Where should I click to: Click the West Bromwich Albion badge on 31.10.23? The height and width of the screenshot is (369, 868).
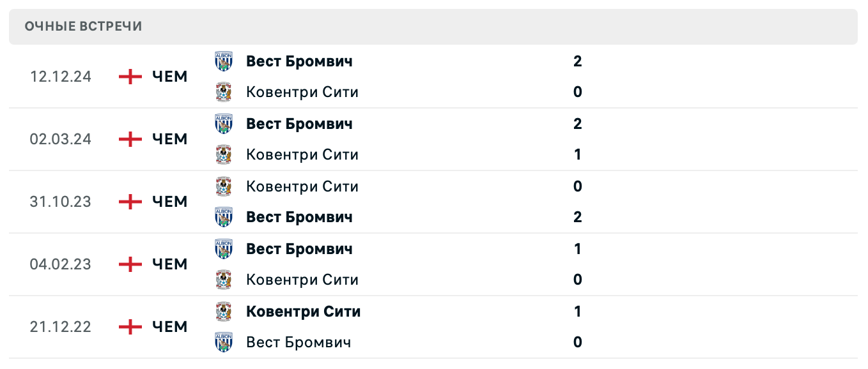click(223, 216)
